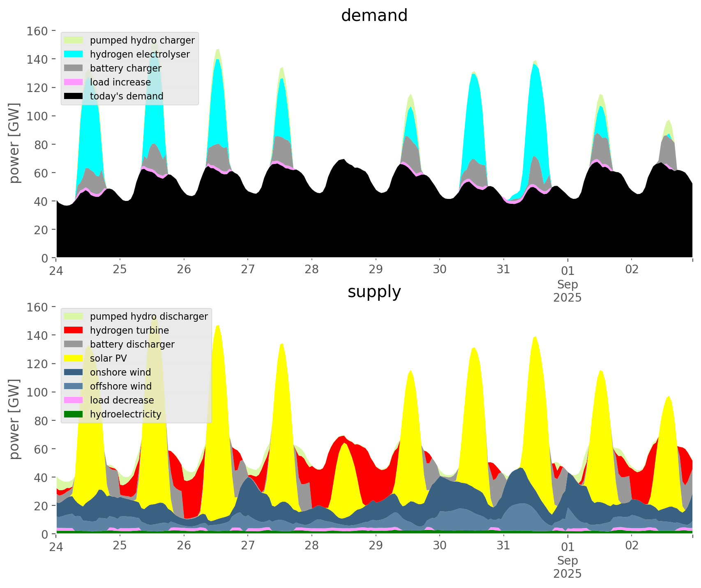Click the black today's demand legend swatch
Screen dimensions: 701x588
click(x=74, y=96)
